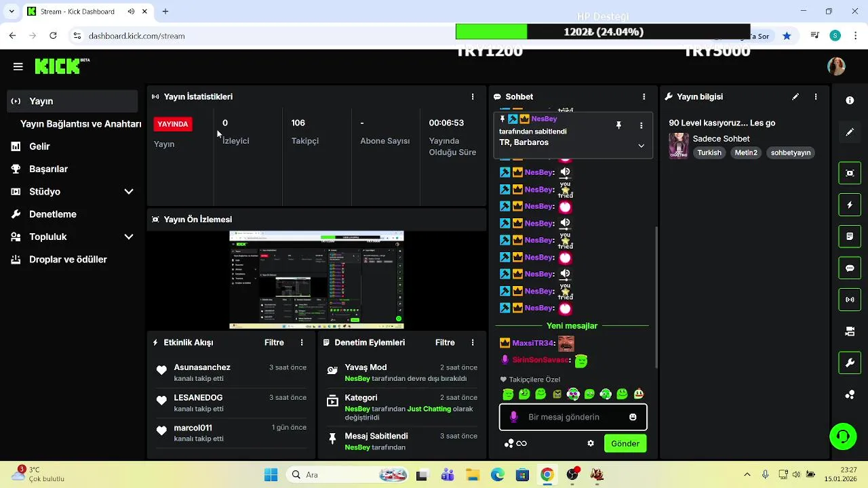Open Yayın in the left menu
The height and width of the screenshot is (488, 868).
(73, 101)
